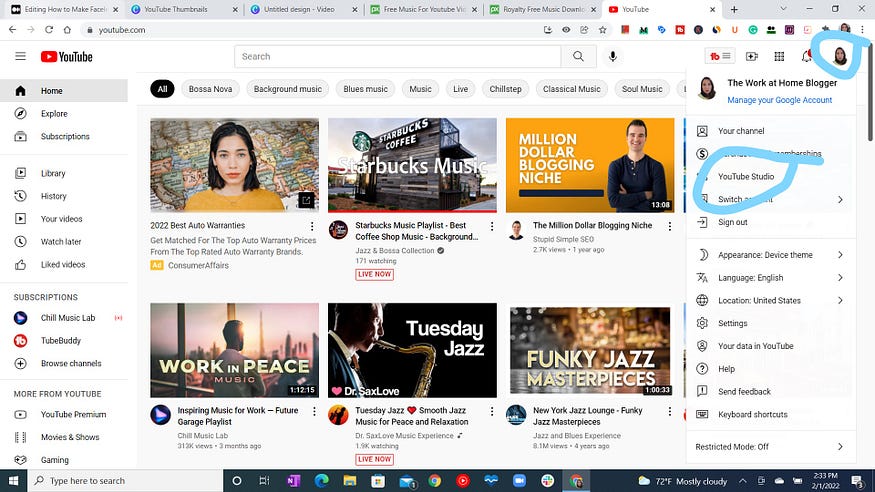Start voice search with the microphone icon
The width and height of the screenshot is (875, 492).
(612, 56)
